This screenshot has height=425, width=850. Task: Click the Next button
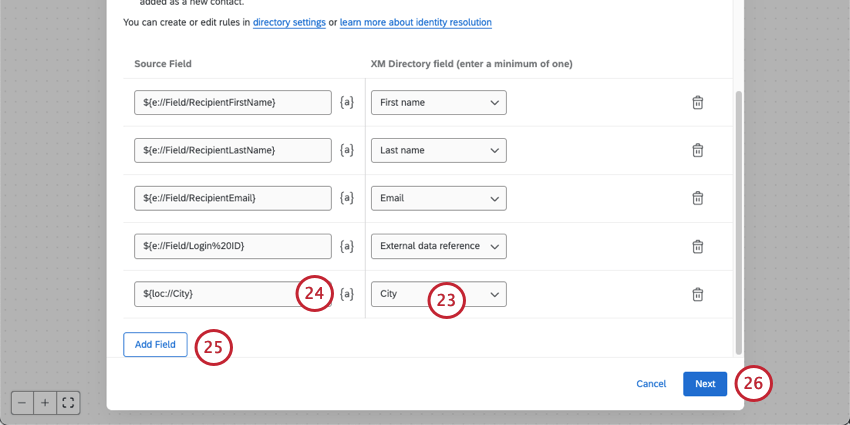705,384
